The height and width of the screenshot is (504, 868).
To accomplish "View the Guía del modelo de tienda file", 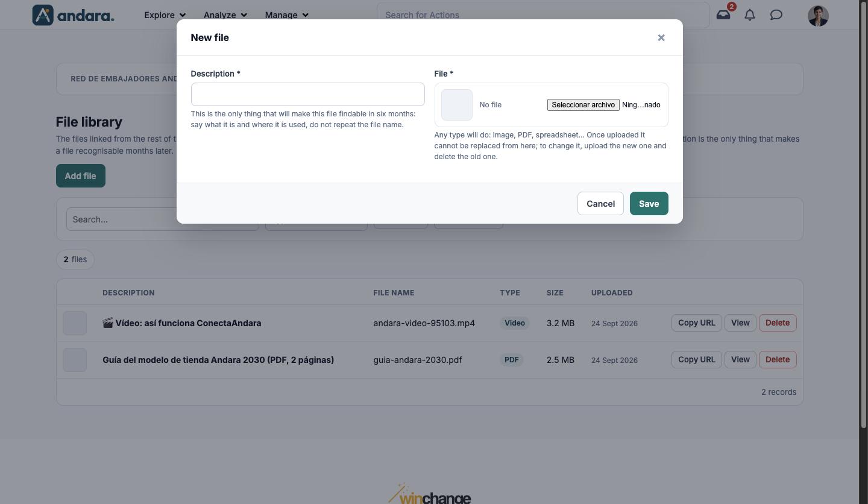I will click(x=740, y=360).
